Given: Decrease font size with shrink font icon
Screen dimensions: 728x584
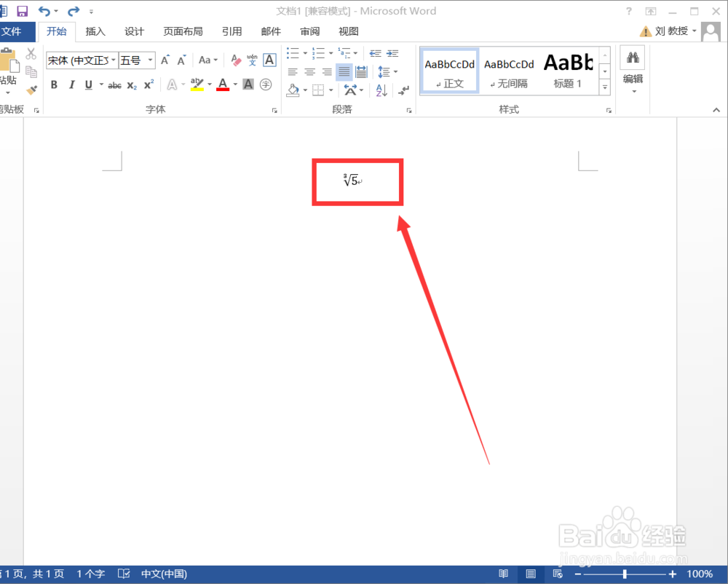Looking at the screenshot, I should [x=181, y=60].
